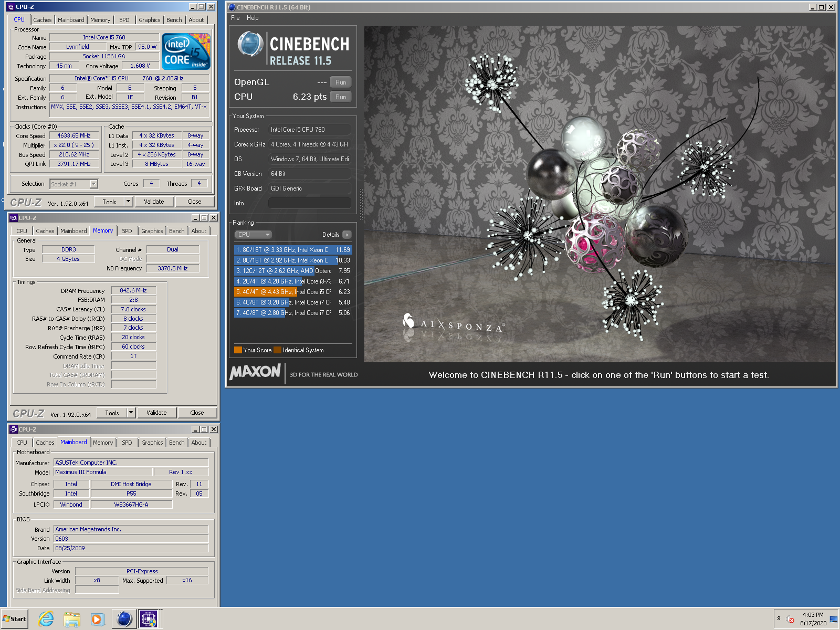The height and width of the screenshot is (630, 840).
Task: Click the Details arrow button in Ranking
Action: (347, 235)
